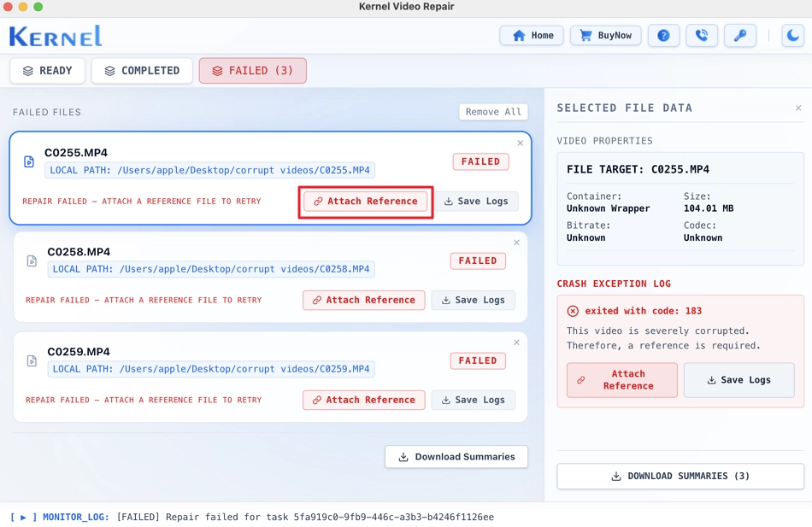Click the local path of C0259.MP4
The width and height of the screenshot is (812, 527).
pos(211,369)
